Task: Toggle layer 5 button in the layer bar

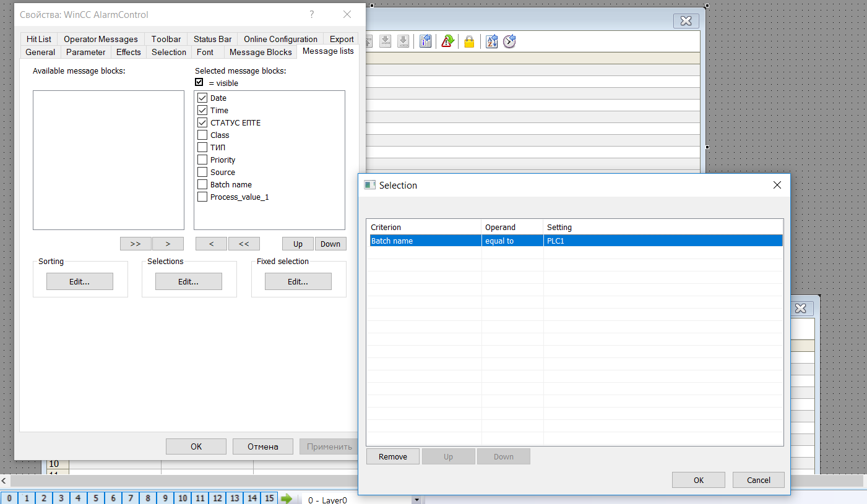Action: tap(95, 498)
